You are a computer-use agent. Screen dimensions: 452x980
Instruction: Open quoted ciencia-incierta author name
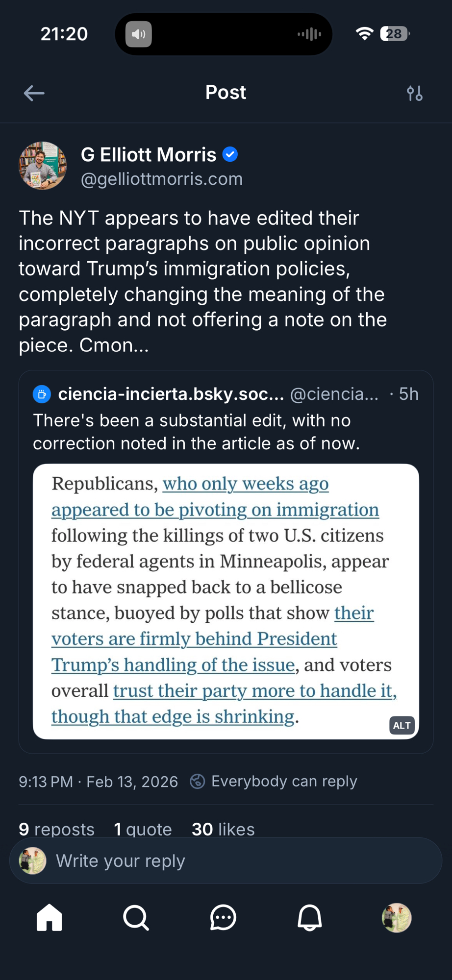click(x=171, y=394)
